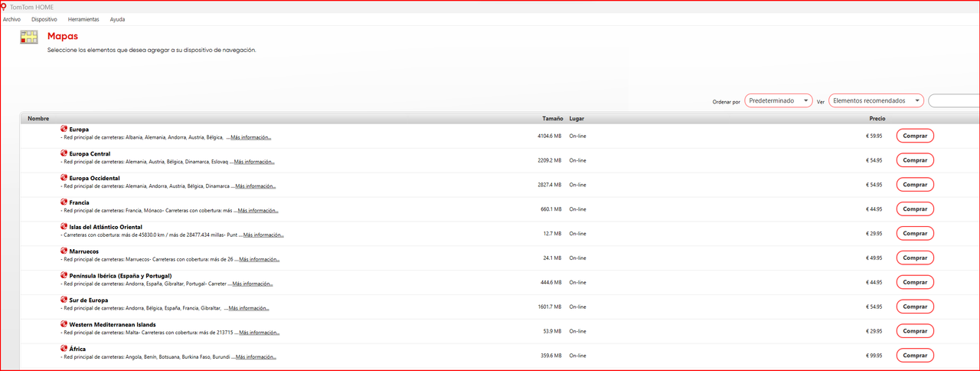Open Más información link for Marruecos
This screenshot has height=371, width=980.
point(259,259)
